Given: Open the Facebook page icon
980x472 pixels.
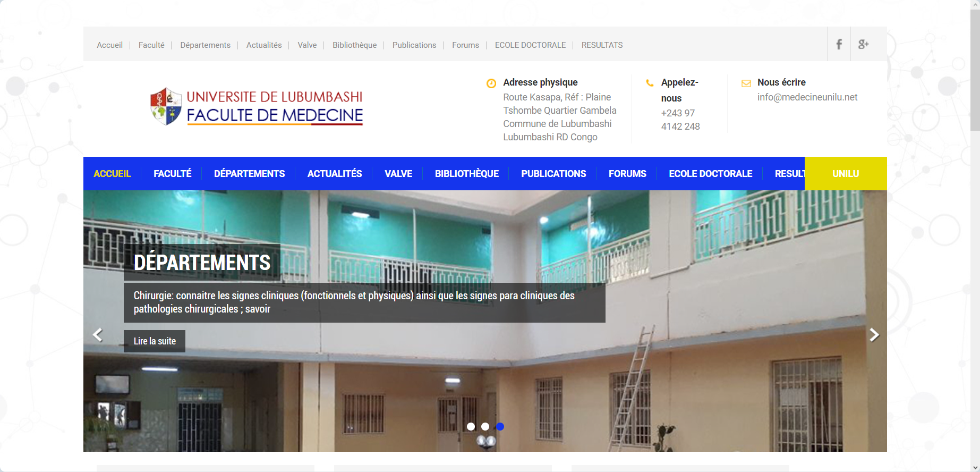Looking at the screenshot, I should [839, 44].
